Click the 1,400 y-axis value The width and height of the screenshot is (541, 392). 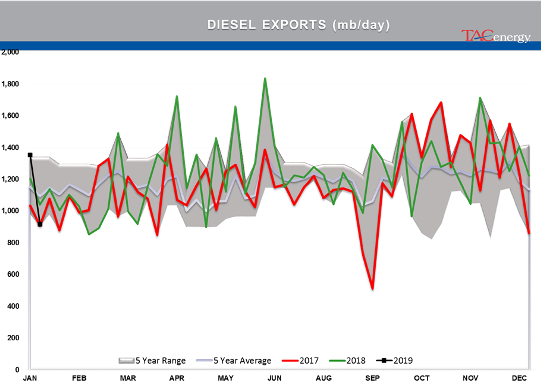pos(10,148)
